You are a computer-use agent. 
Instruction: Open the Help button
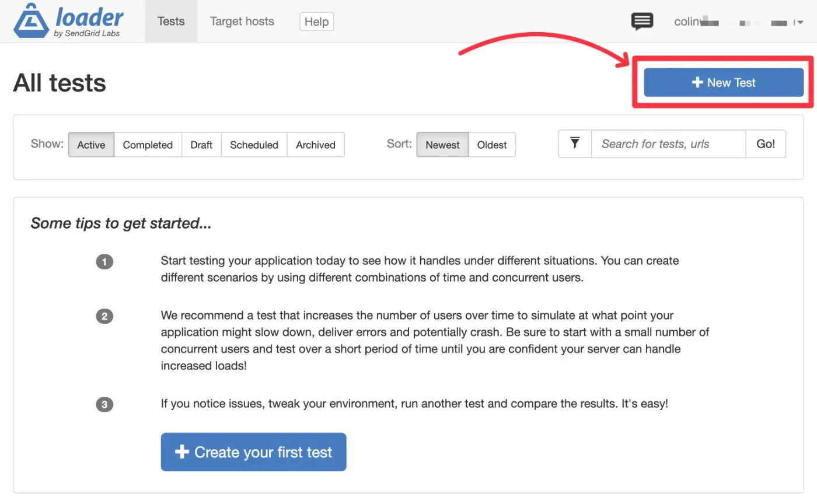point(317,22)
